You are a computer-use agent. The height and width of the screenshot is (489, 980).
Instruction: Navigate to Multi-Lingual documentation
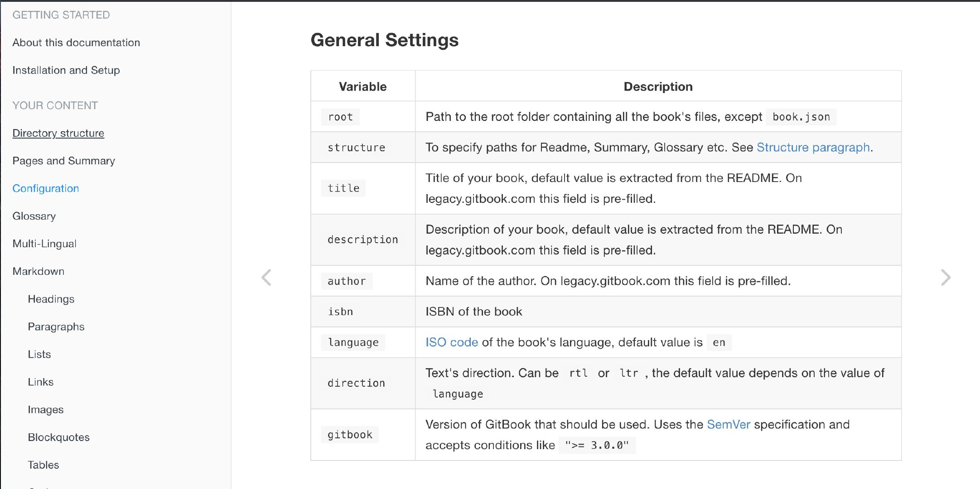click(45, 244)
